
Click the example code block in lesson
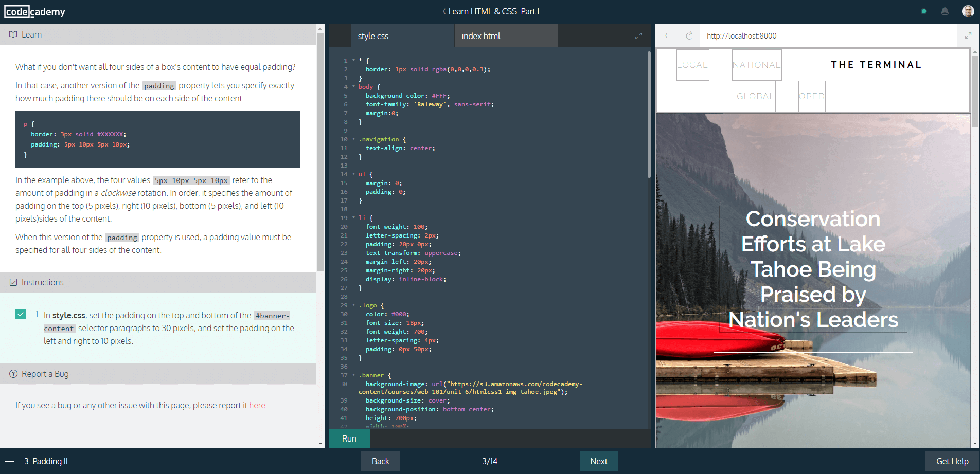[x=158, y=139]
